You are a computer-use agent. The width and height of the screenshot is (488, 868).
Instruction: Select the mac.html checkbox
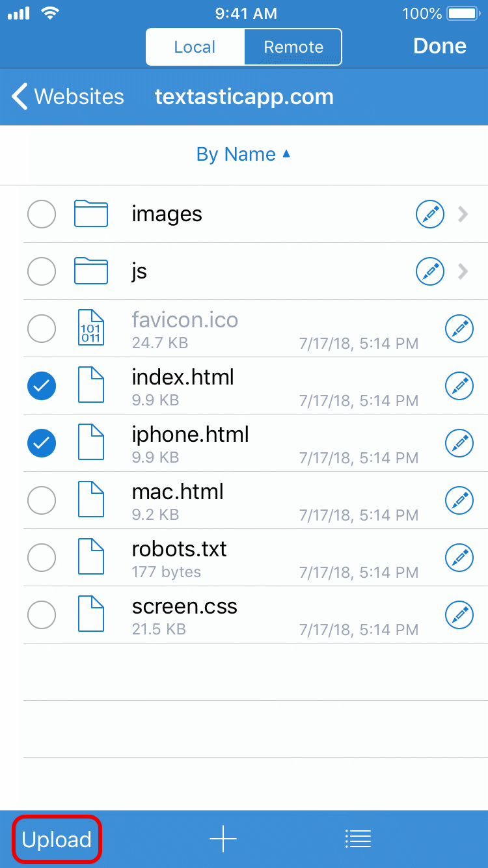[x=42, y=500]
